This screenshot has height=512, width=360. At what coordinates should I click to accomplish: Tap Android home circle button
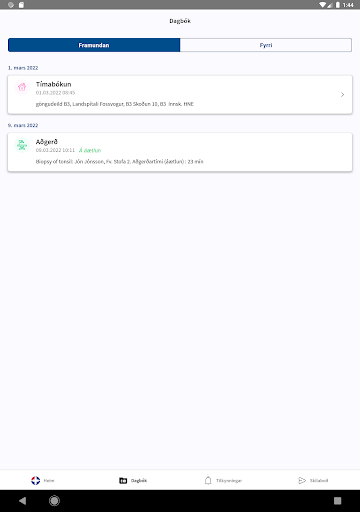pyautogui.click(x=54, y=501)
